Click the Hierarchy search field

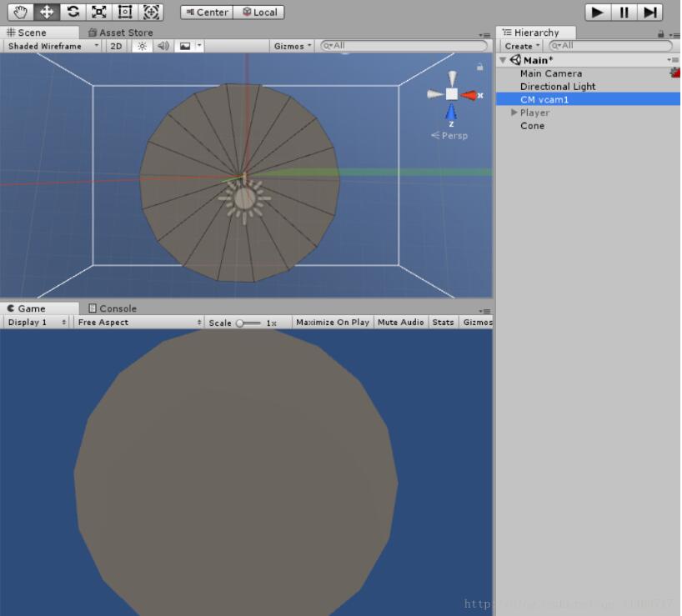tap(610, 46)
